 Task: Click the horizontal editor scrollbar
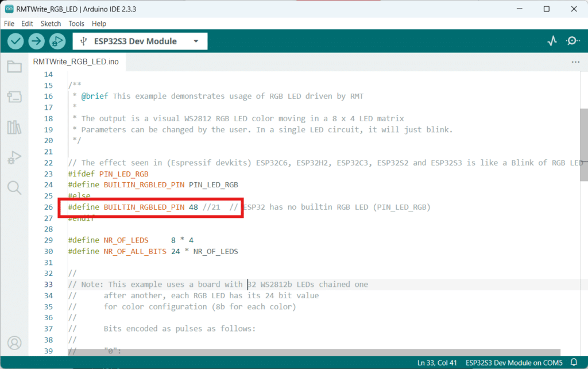[x=314, y=352]
